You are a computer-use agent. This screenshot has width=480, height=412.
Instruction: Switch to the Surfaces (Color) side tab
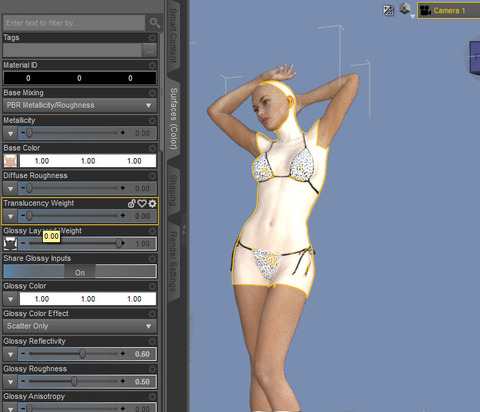[x=174, y=118]
